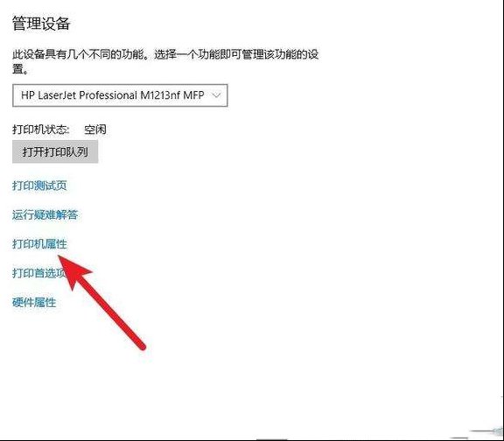Viewport: 504px width, 441px height.
Task: Click the 打印测试页 link
Action: click(39, 185)
